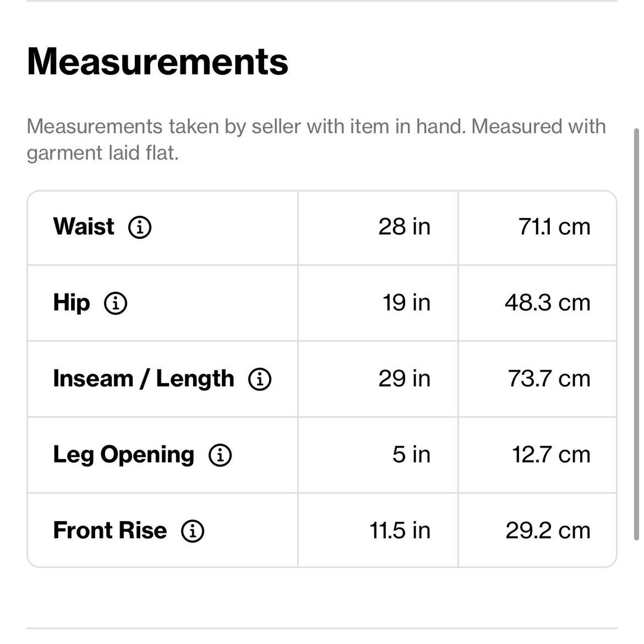Select the 28 in waist value
This screenshot has height=644, width=644.
[404, 227]
